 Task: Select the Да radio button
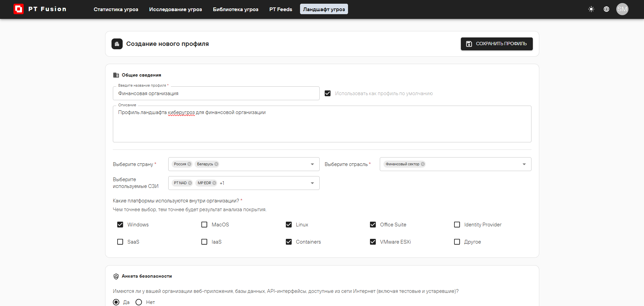click(116, 302)
